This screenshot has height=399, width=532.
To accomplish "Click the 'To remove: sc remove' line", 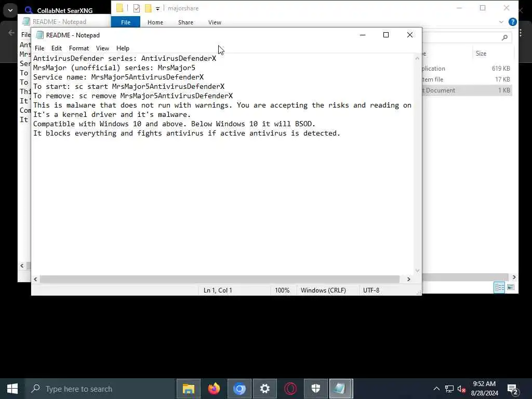I will point(133,96).
